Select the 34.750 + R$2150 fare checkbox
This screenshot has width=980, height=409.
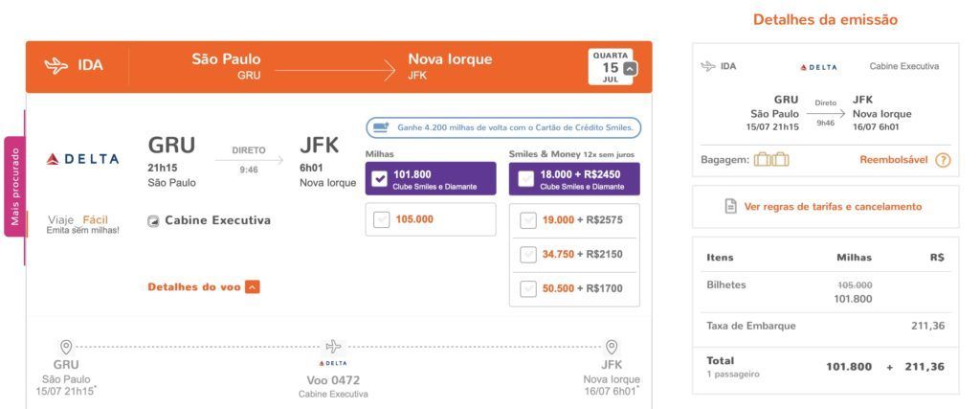528,255
